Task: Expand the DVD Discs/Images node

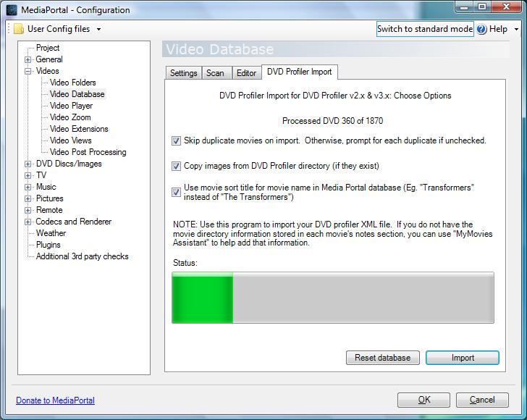Action: (28, 164)
